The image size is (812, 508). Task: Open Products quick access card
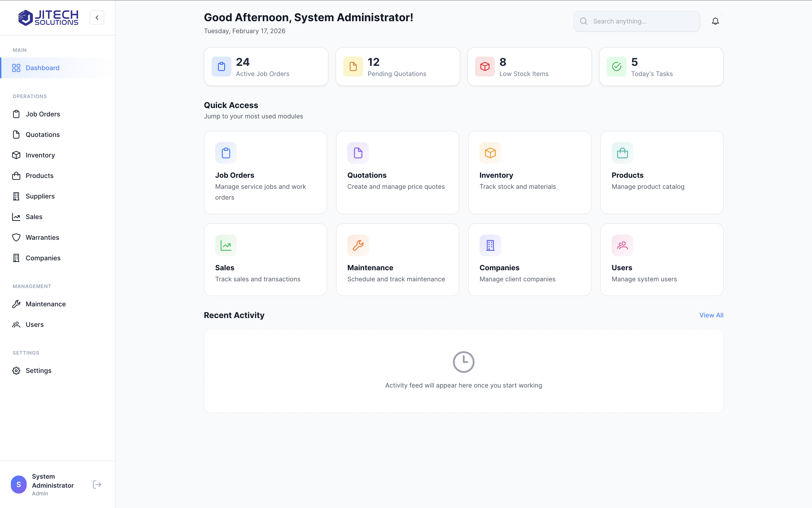[662, 172]
